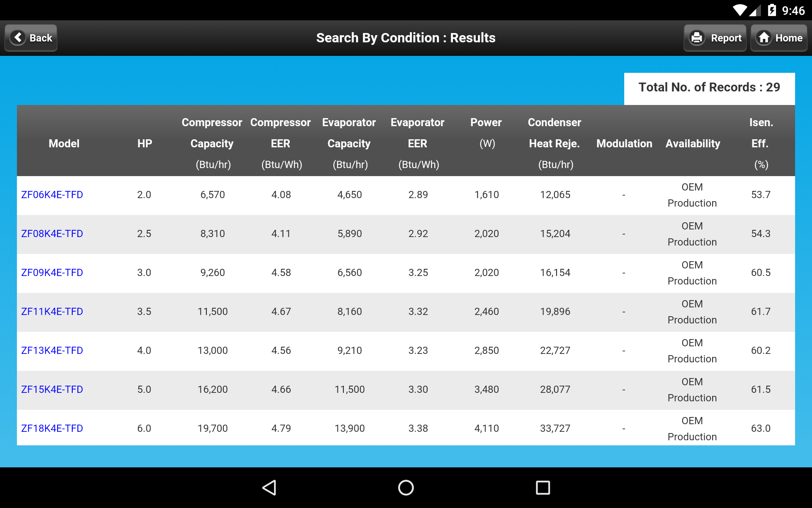This screenshot has height=508, width=812.
Task: Tap heat rejection value 16,154
Action: [555, 273]
